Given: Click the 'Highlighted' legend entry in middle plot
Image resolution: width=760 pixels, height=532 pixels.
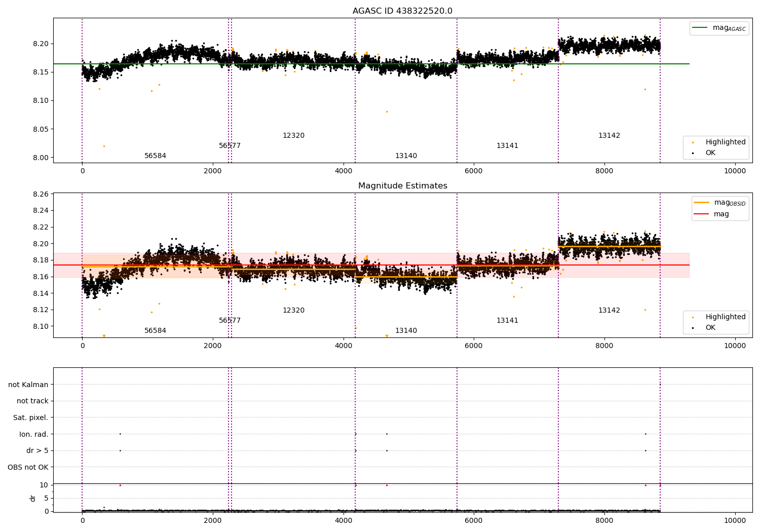Looking at the screenshot, I should (x=719, y=317).
